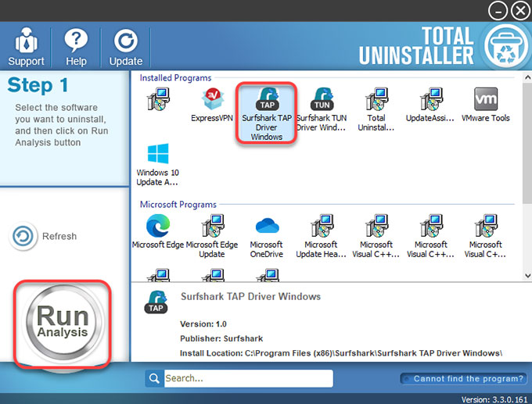This screenshot has height=404, width=532.
Task: Select the unnamed installer program icon
Action: (158, 99)
